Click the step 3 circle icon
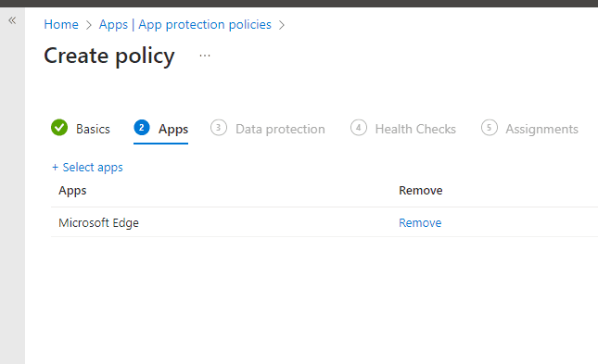 click(219, 128)
